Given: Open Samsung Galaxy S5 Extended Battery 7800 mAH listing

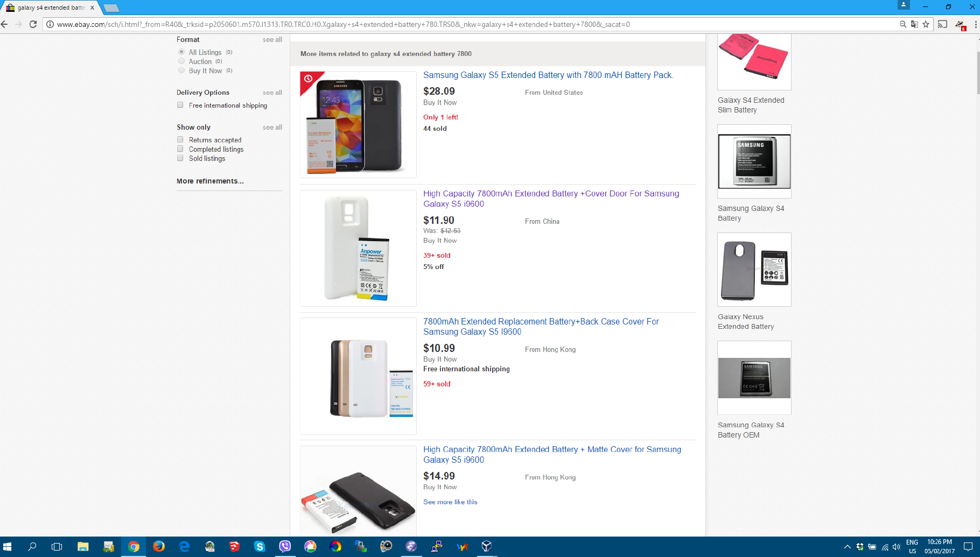Looking at the screenshot, I should 548,75.
